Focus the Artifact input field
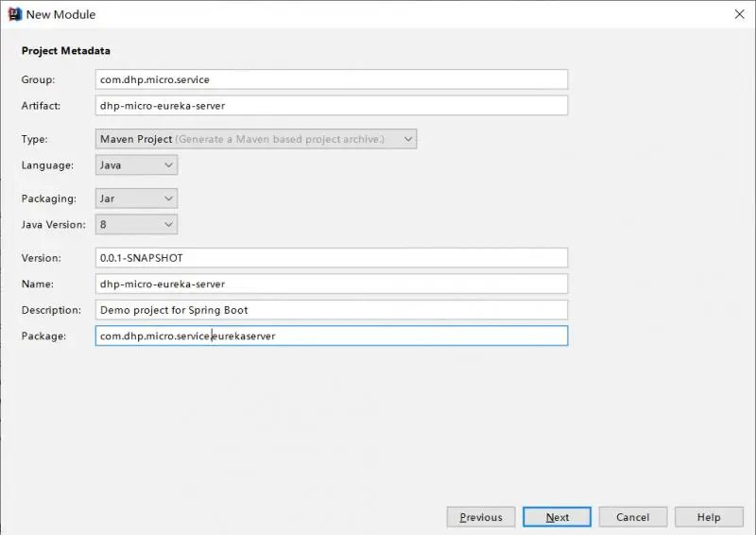 click(331, 106)
